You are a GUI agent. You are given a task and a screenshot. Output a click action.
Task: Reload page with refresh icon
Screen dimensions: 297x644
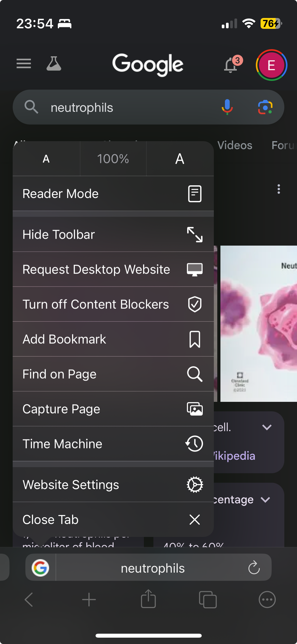254,568
